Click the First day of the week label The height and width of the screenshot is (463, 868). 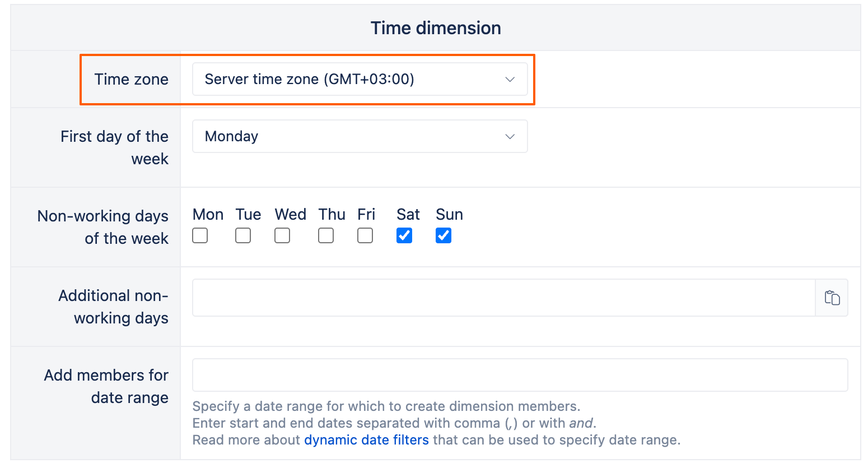(x=115, y=147)
